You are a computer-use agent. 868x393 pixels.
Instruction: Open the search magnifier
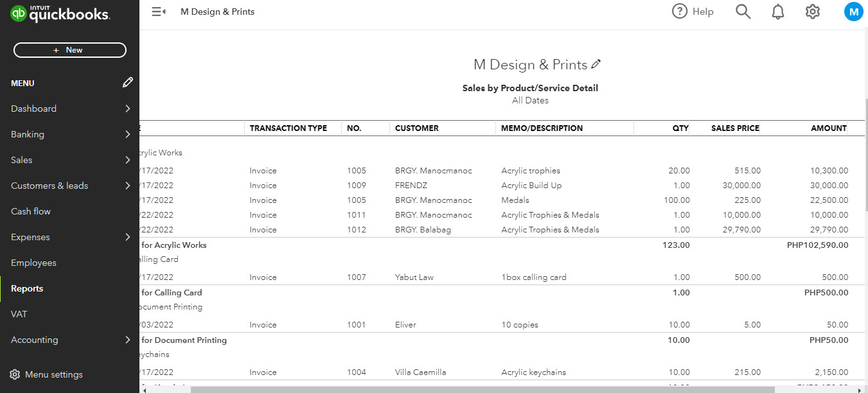tap(743, 12)
